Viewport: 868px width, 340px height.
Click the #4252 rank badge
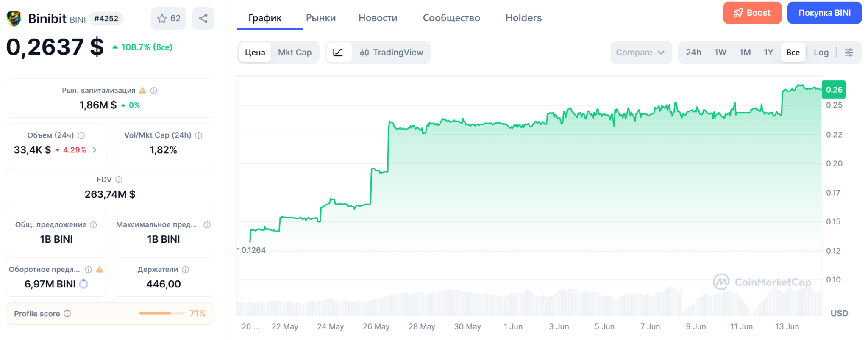point(106,19)
